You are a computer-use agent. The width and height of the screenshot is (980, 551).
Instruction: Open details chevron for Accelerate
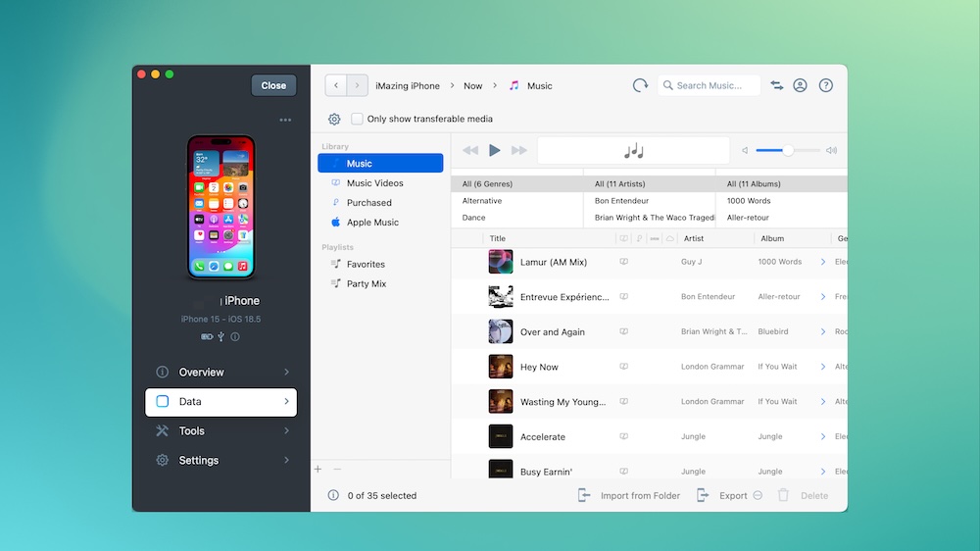(x=823, y=437)
